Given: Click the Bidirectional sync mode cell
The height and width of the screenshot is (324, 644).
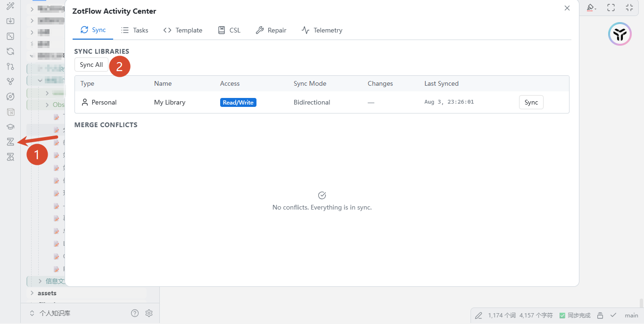Looking at the screenshot, I should pos(312,102).
